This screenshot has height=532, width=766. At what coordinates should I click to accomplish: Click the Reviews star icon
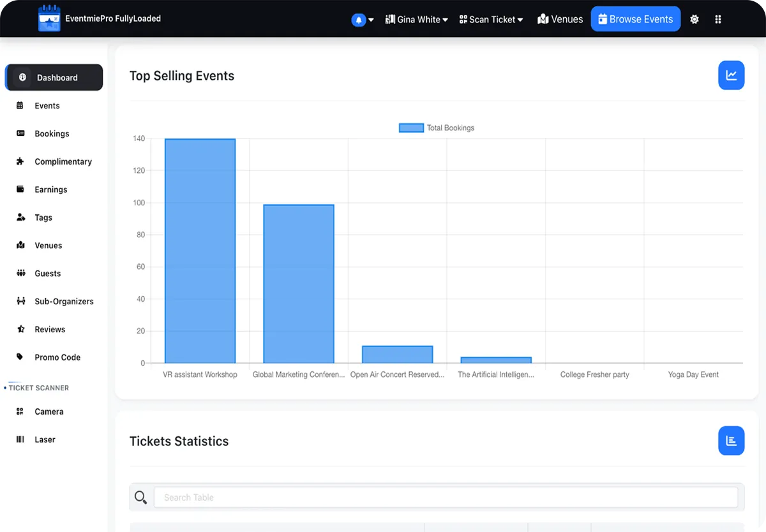[20, 329]
